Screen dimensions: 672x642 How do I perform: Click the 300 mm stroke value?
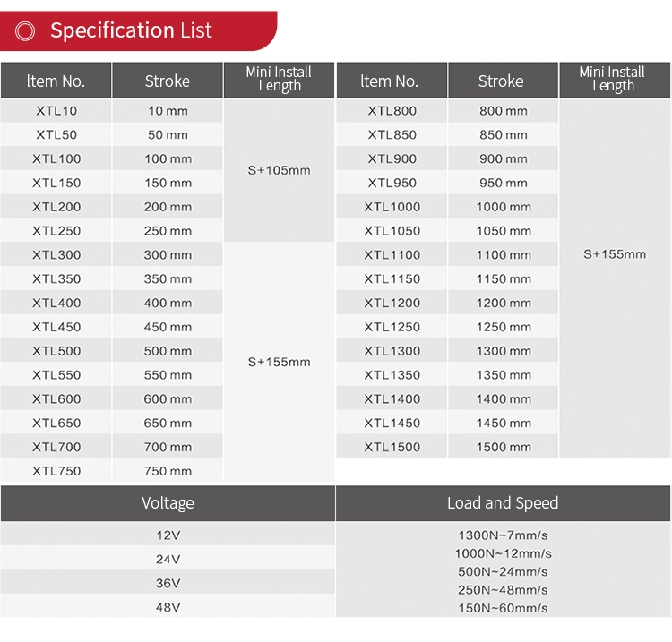168,255
